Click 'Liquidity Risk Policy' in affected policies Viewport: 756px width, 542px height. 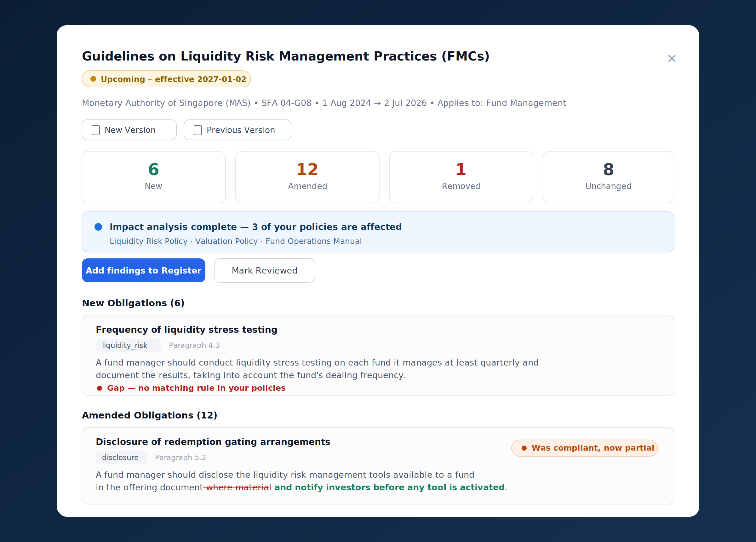coord(149,241)
